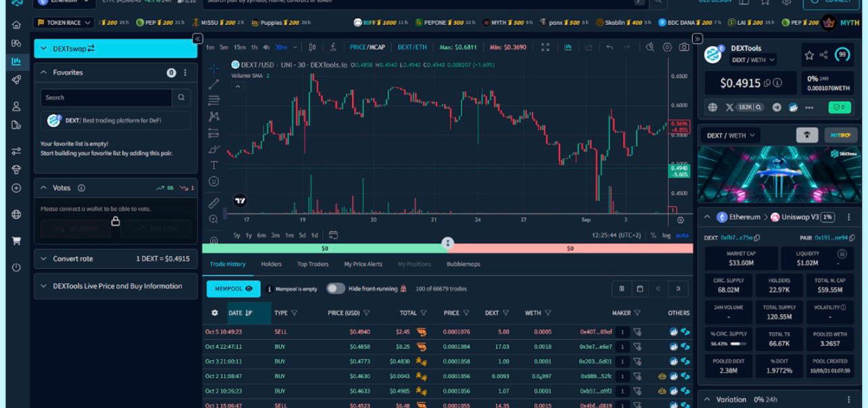
Task: Open the My Price Alerts tab
Action: click(363, 264)
